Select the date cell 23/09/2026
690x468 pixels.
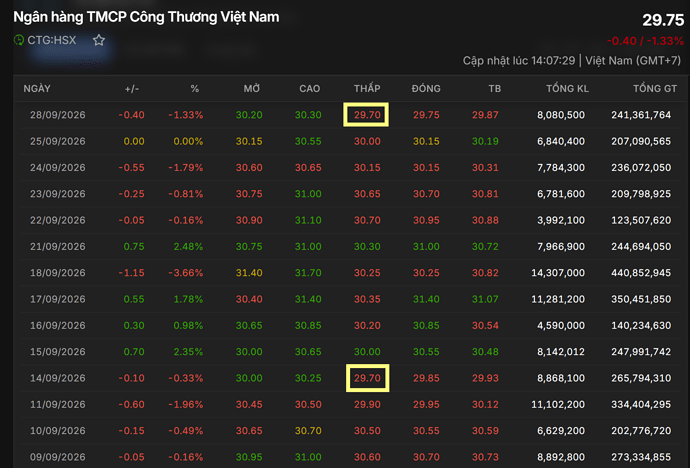58,194
